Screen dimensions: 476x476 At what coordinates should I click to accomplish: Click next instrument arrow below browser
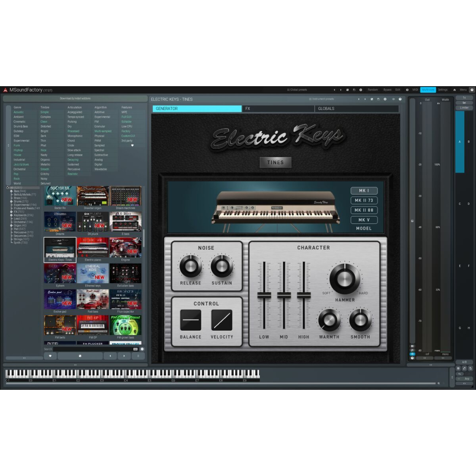[124, 356]
